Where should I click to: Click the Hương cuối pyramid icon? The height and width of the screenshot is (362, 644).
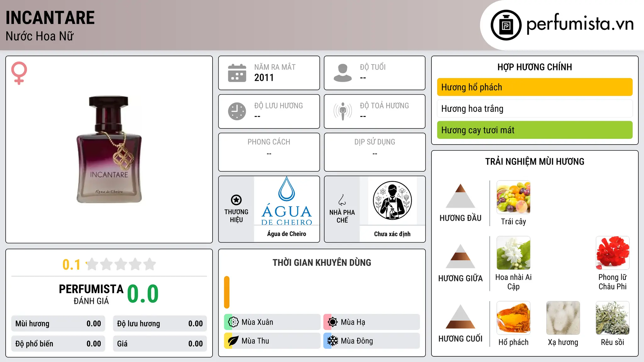460,316
